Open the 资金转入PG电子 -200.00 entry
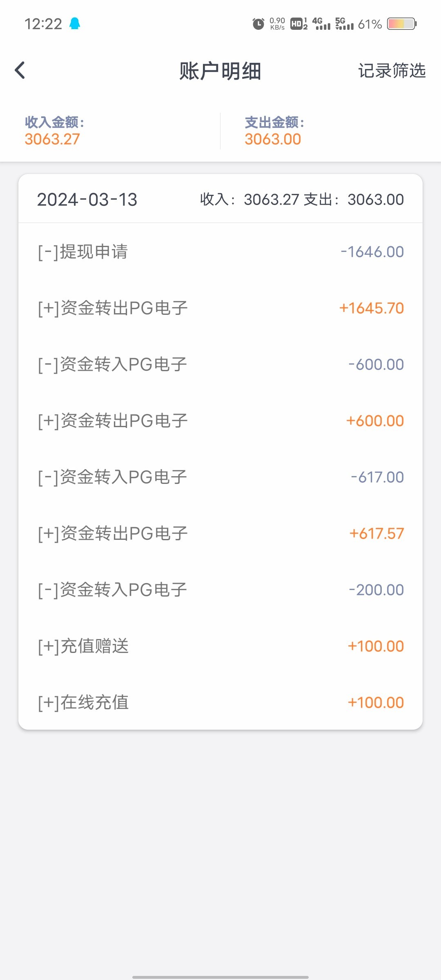This screenshot has width=441, height=980. tap(220, 590)
